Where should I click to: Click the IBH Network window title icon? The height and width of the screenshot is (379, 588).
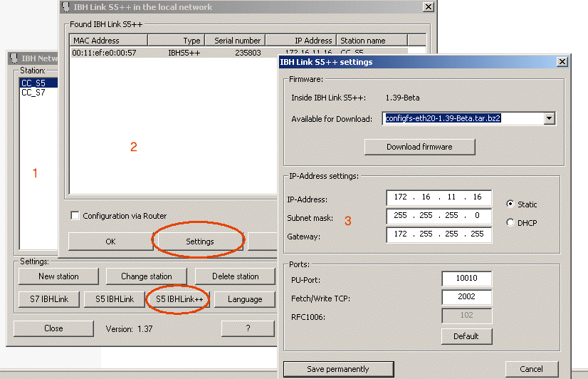[14, 58]
